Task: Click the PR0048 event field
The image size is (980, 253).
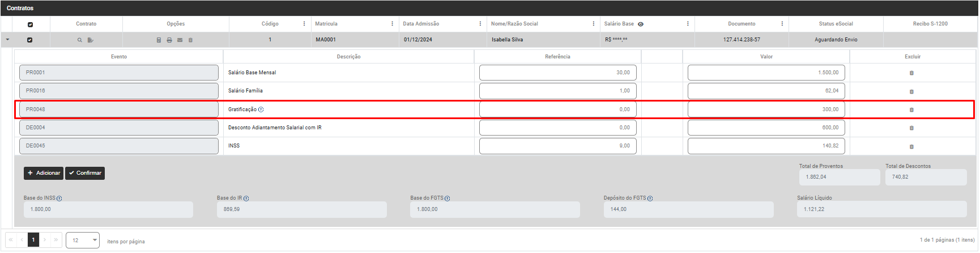Action: tap(119, 109)
